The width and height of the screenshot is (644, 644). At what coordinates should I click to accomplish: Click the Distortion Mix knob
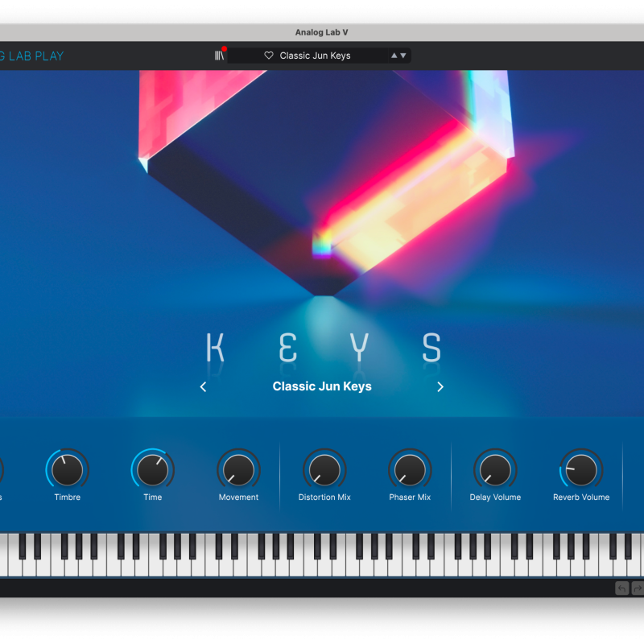pos(324,470)
